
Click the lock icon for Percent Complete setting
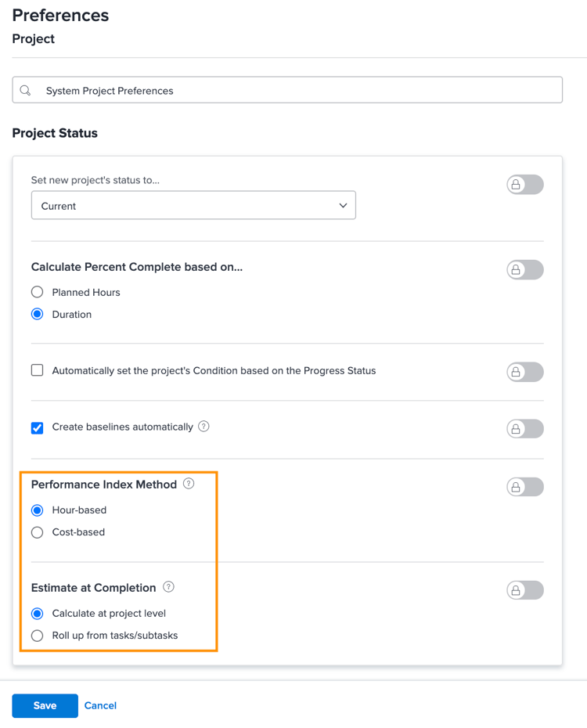click(524, 269)
